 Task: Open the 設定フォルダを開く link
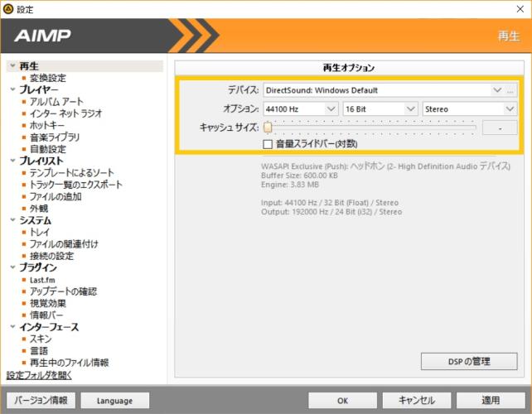point(39,375)
